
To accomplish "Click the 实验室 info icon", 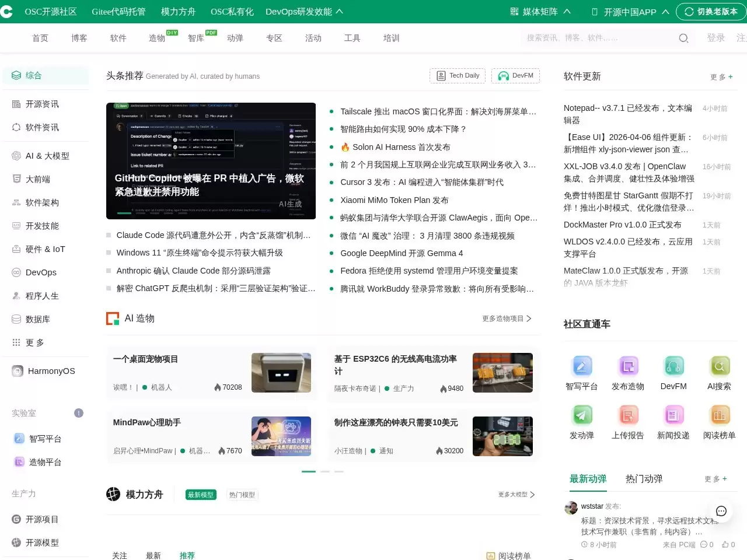I will [79, 413].
